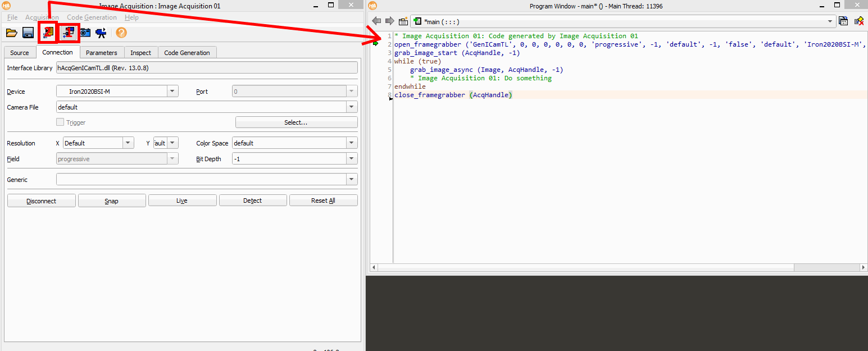
Task: Click the forward arrow in Program Window
Action: pyautogui.click(x=389, y=21)
